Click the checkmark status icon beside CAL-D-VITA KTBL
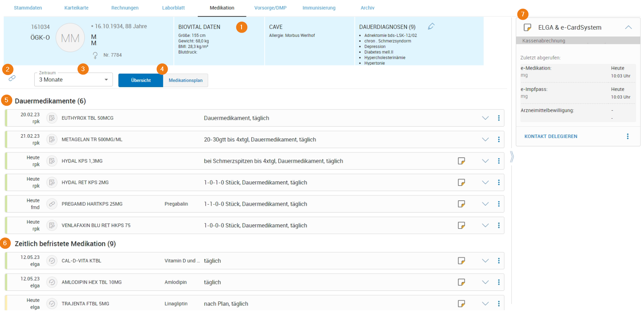This screenshot has height=311, width=644. (52, 261)
